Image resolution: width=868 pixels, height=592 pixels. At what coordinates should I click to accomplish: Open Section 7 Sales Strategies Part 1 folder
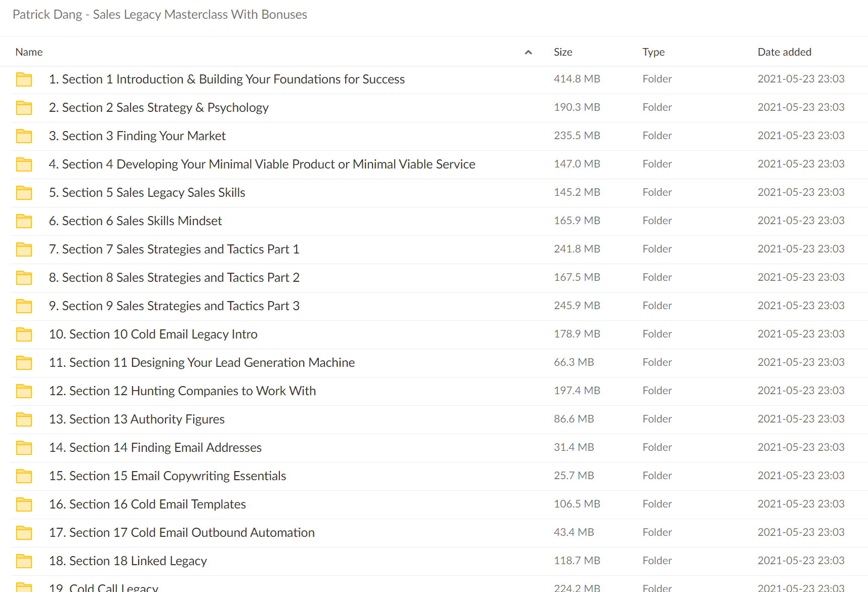pyautogui.click(x=174, y=249)
